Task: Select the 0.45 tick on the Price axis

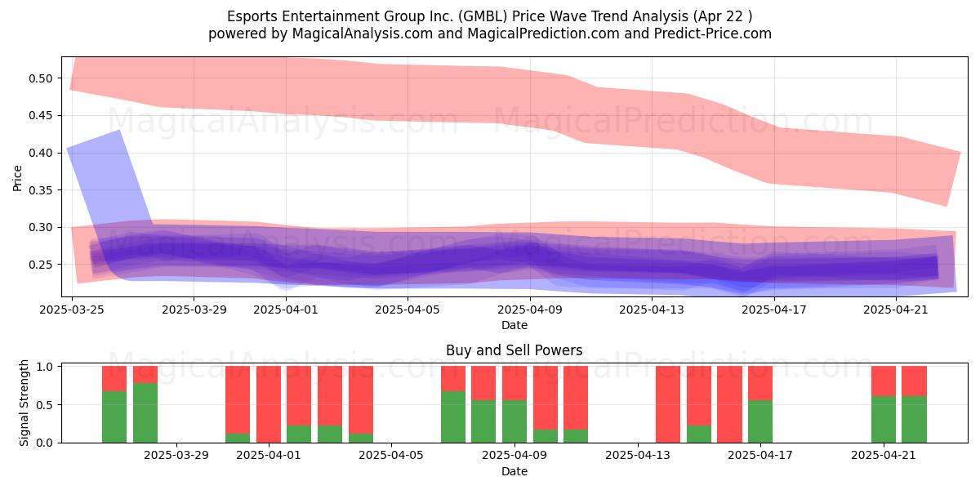Action: coord(41,115)
